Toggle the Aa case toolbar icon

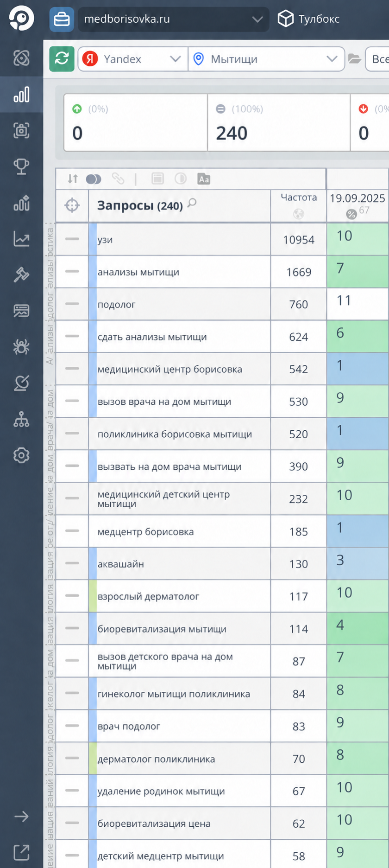click(204, 179)
